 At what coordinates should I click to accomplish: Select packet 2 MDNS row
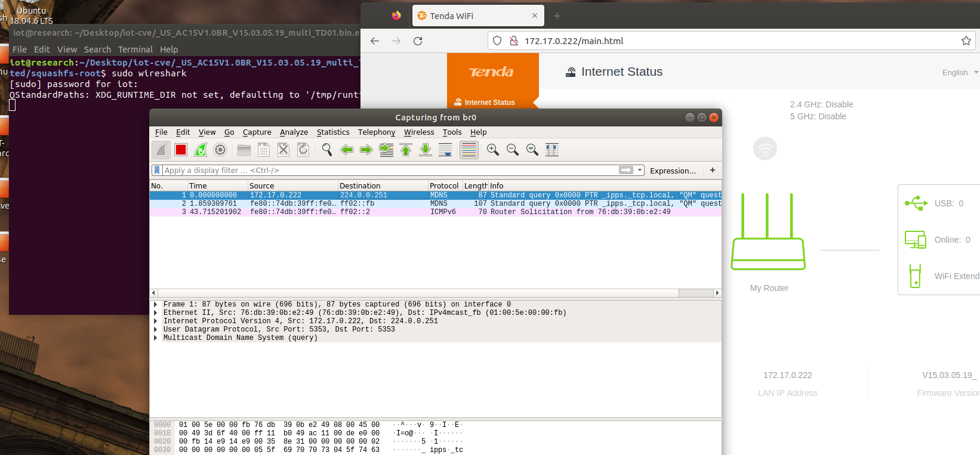pyautogui.click(x=436, y=203)
